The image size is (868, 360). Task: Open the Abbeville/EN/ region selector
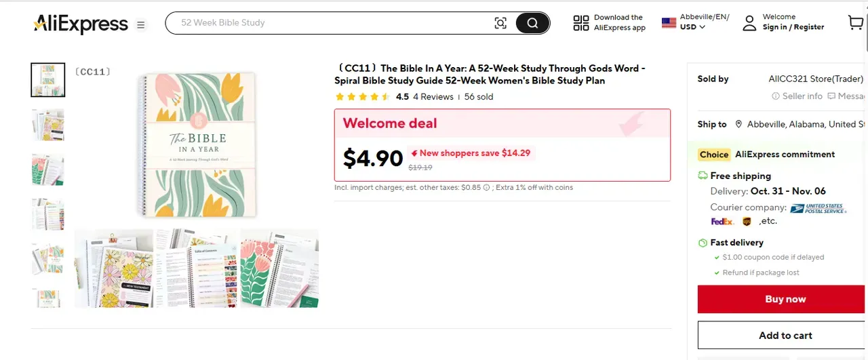click(x=705, y=17)
